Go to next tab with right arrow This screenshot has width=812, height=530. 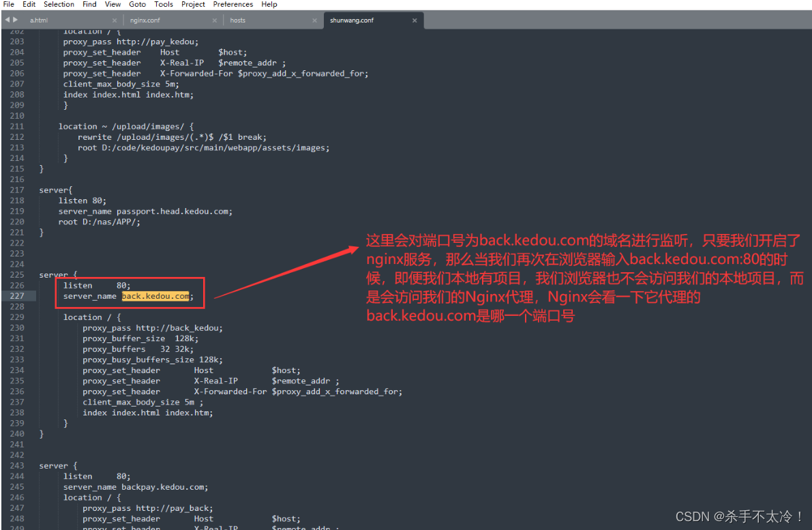click(x=16, y=20)
